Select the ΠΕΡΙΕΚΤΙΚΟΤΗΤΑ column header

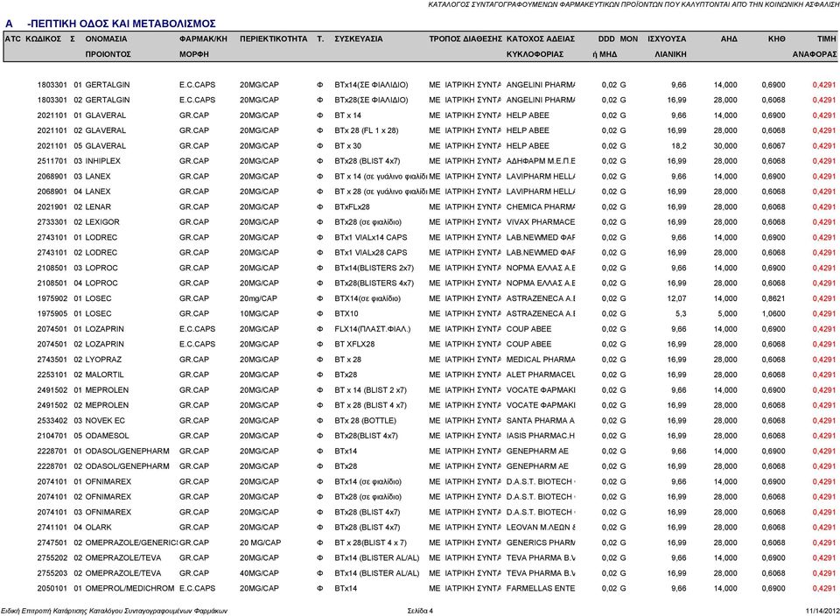pos(273,39)
